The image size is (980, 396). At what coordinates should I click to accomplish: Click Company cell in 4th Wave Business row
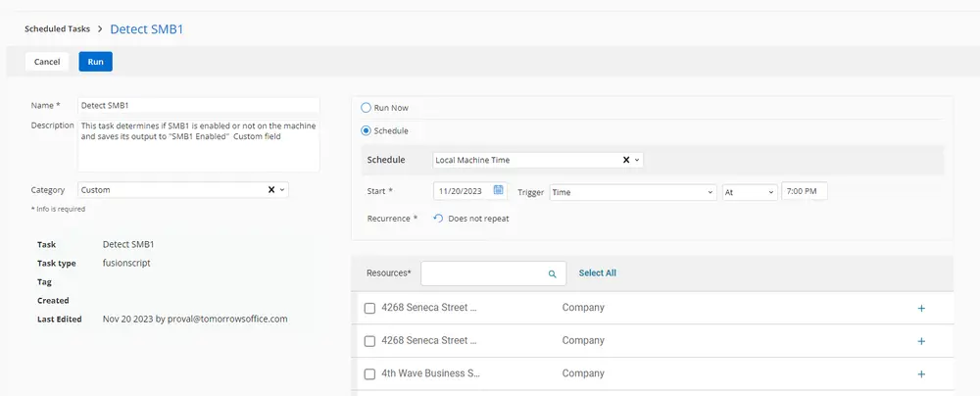(x=583, y=373)
